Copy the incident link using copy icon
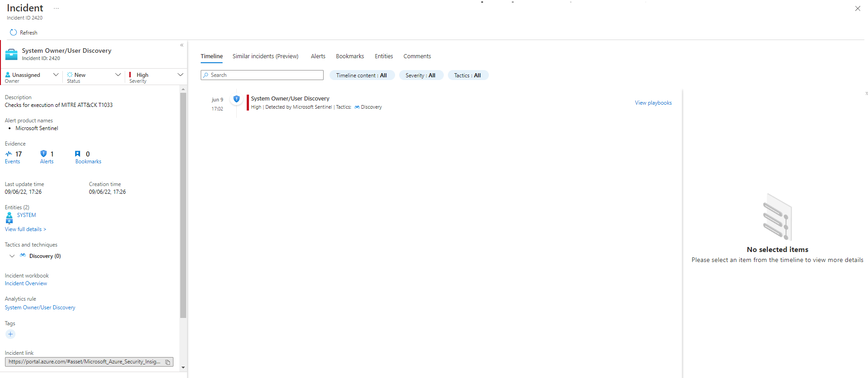Screen dimensions: 868x378 pyautogui.click(x=168, y=362)
